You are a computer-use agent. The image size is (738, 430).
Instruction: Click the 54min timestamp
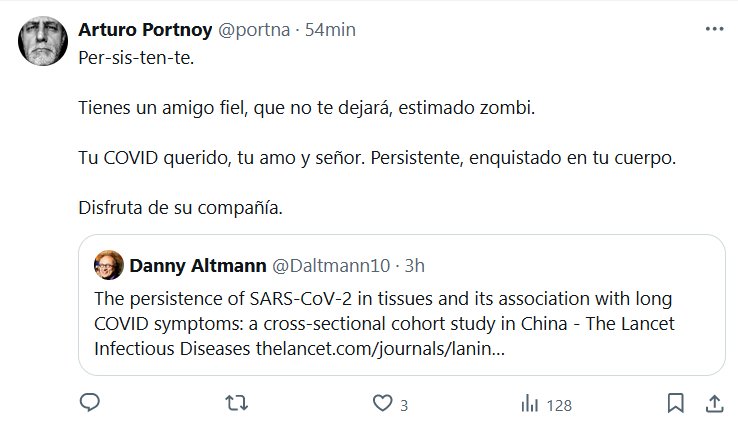330,30
